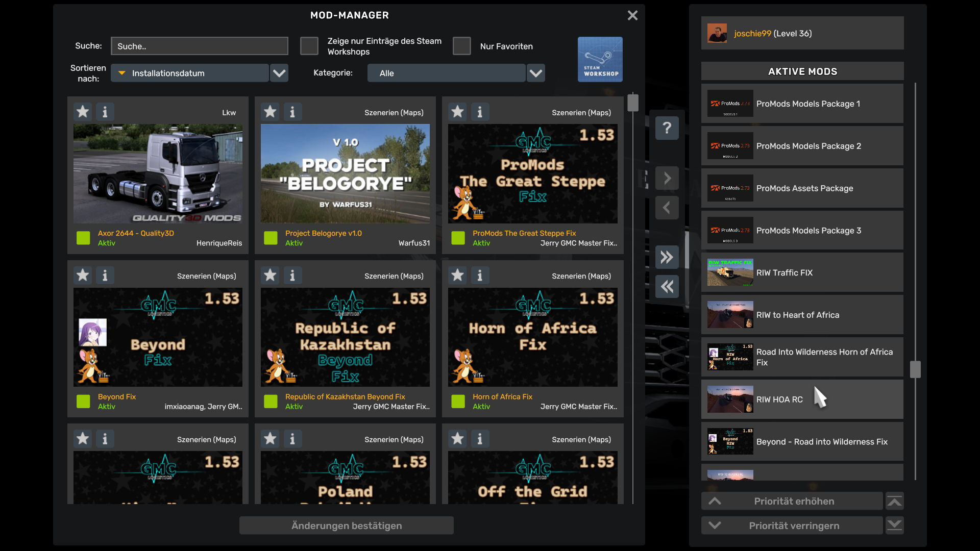Show info for Beyond Fix mod

tap(105, 275)
